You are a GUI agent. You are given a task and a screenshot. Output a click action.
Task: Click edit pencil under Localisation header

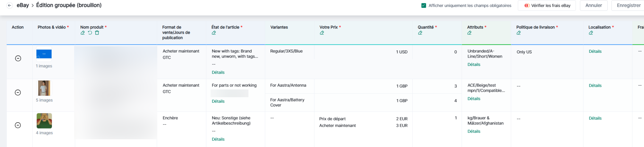[591, 33]
